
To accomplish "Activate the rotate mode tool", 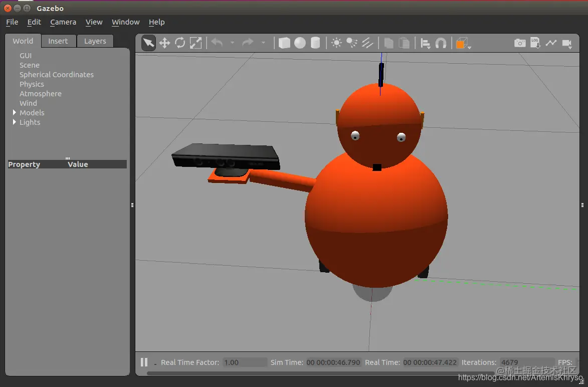I will coord(180,43).
